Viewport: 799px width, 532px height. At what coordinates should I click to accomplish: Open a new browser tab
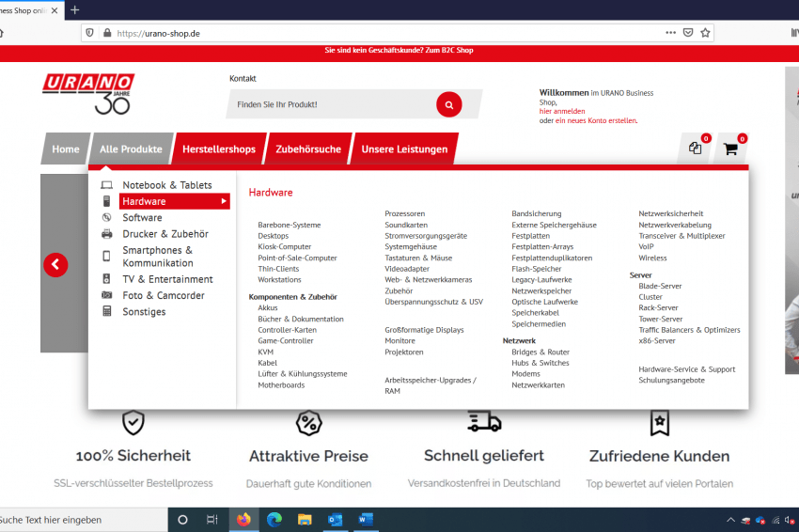click(x=75, y=9)
